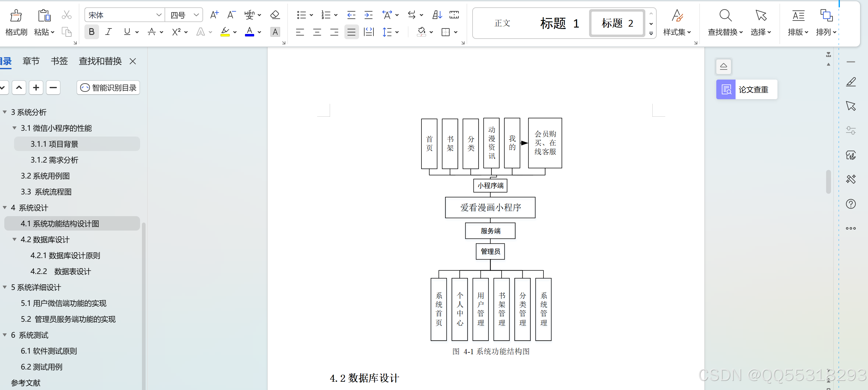Go to 3.1.2 需求分析 heading
Image resolution: width=868 pixels, height=390 pixels.
pos(54,160)
